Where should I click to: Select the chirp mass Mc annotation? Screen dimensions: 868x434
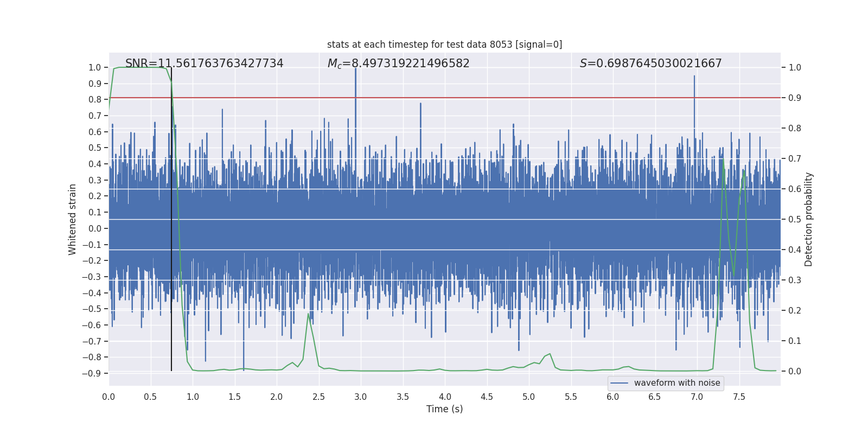(x=398, y=63)
